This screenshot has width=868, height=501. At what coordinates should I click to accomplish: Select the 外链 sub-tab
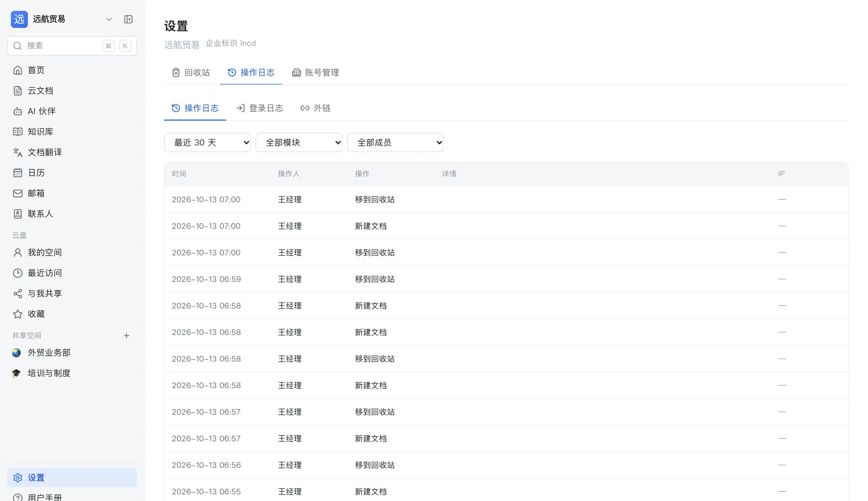tap(315, 108)
